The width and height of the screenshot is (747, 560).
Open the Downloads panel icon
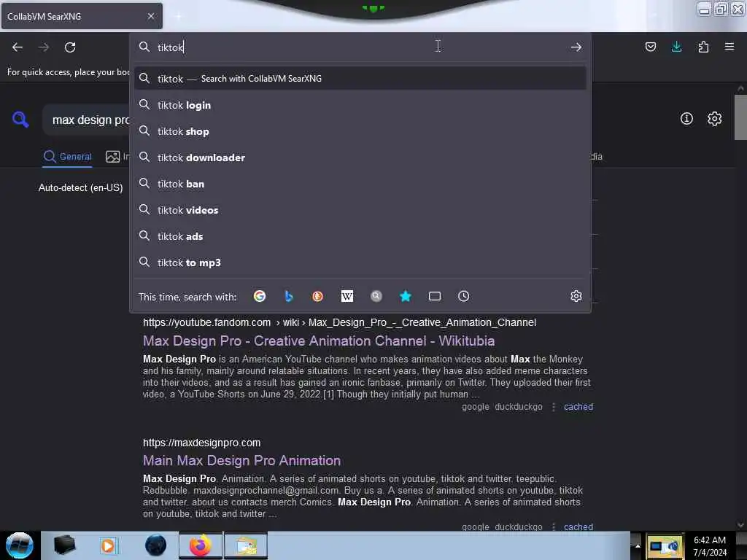click(676, 47)
